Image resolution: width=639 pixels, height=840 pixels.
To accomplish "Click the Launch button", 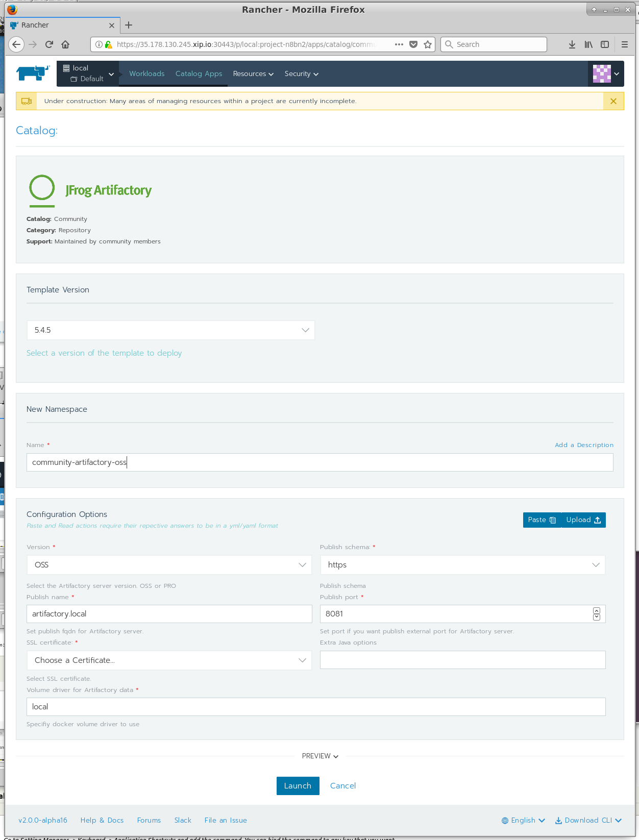I will [x=298, y=786].
